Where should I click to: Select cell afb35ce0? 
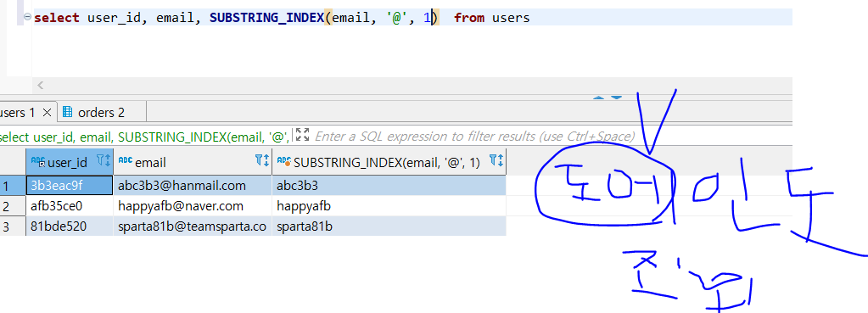pos(70,206)
